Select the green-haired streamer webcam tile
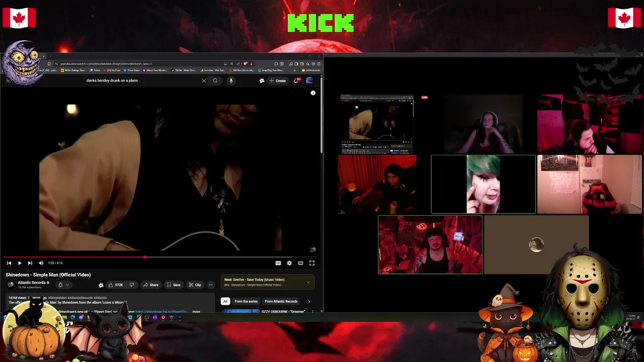 click(484, 184)
